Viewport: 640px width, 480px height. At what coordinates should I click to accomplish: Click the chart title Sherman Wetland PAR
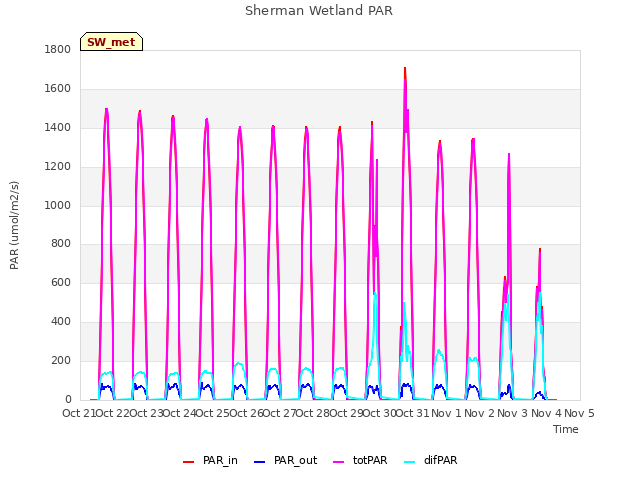(x=319, y=10)
